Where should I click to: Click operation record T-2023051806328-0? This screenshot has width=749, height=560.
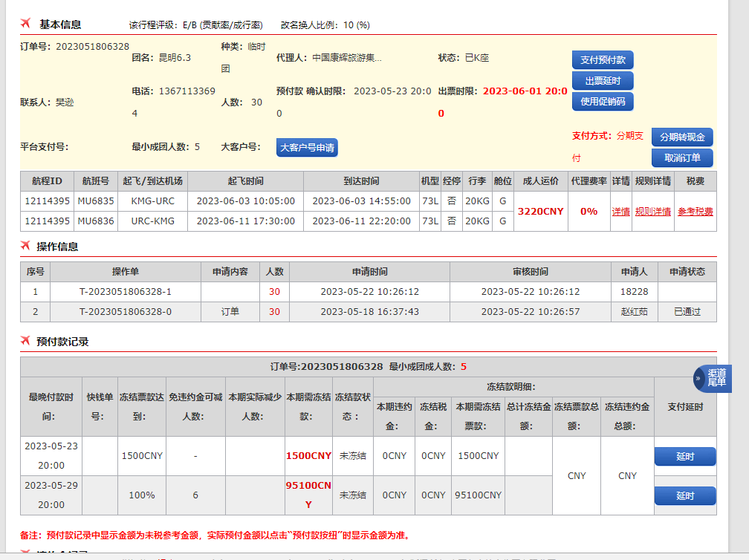click(125, 312)
